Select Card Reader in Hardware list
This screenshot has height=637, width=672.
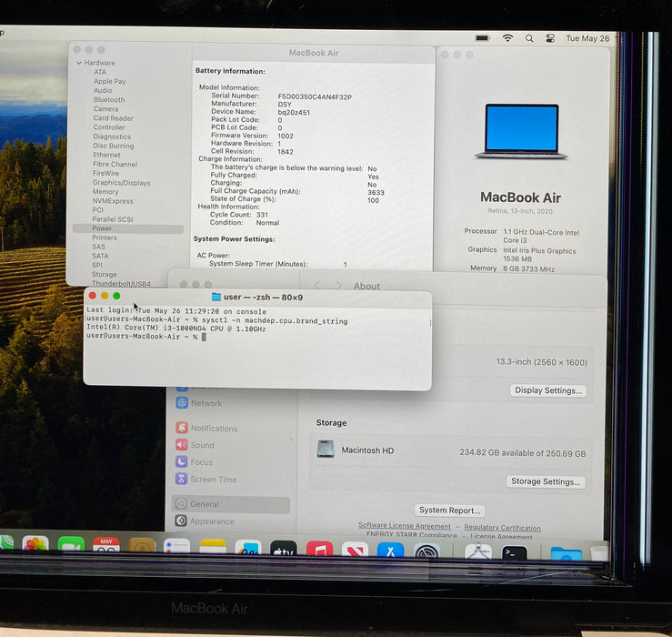point(113,118)
